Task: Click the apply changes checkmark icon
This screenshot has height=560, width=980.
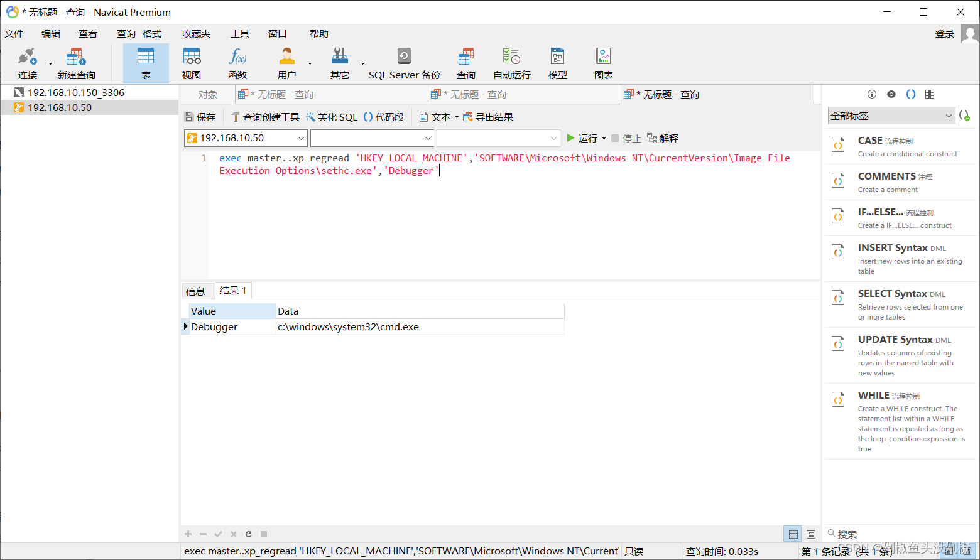Action: pos(218,534)
